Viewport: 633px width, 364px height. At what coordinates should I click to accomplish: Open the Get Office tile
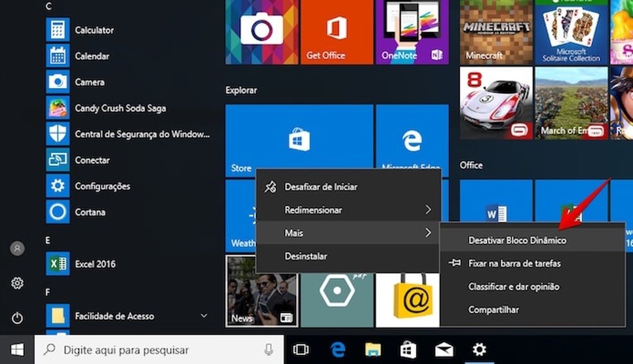(x=337, y=32)
